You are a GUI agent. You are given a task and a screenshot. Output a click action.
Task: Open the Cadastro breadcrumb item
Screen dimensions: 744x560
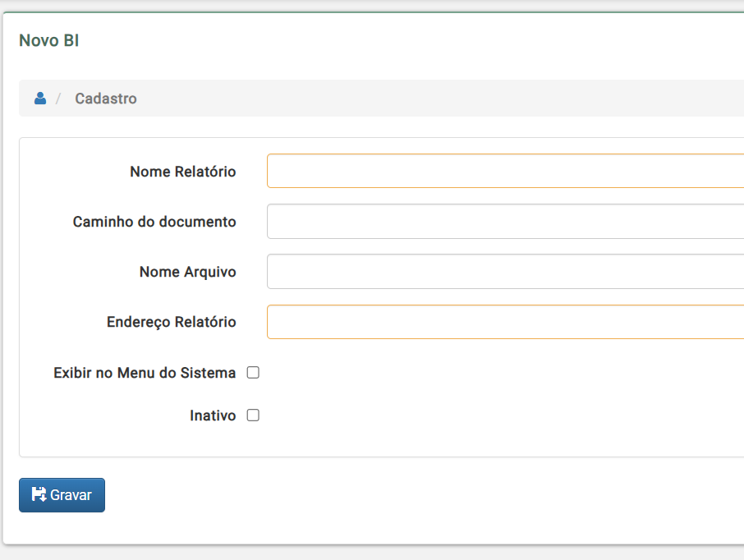tap(106, 99)
